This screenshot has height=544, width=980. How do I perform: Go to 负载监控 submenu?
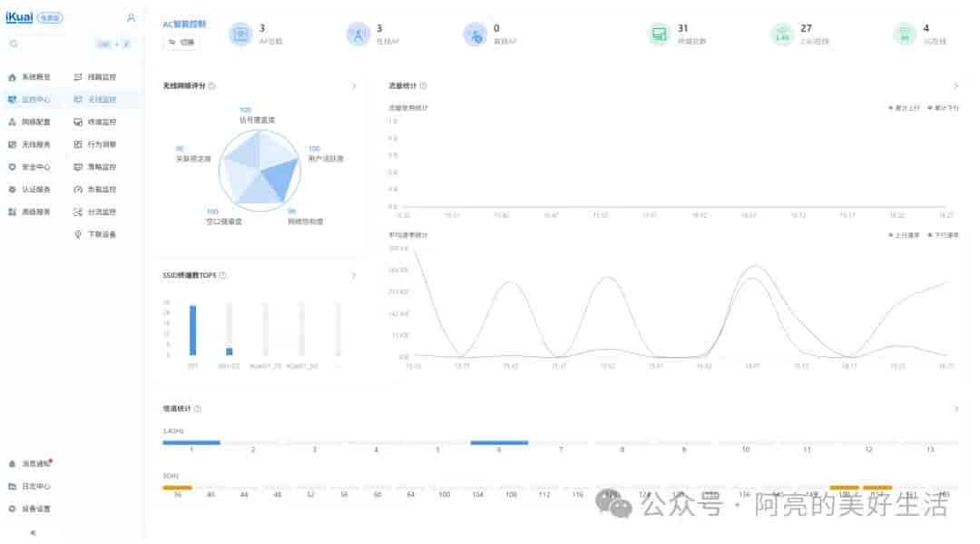[95, 190]
